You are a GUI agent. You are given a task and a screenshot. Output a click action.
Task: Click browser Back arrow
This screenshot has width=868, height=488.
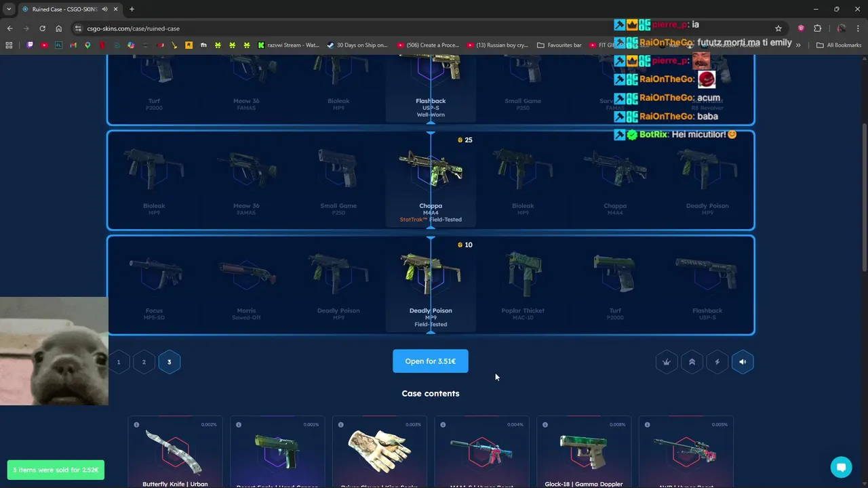[9, 28]
